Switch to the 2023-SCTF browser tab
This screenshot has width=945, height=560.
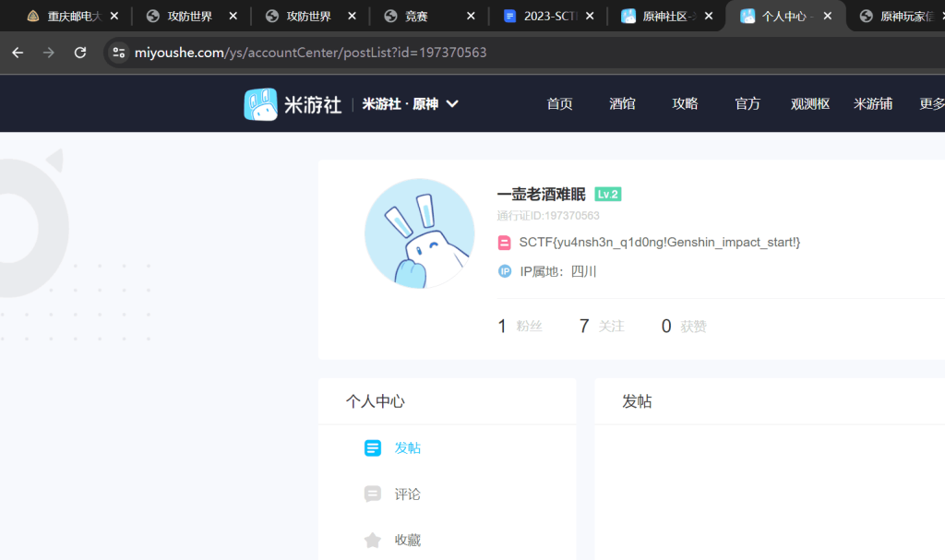[548, 16]
